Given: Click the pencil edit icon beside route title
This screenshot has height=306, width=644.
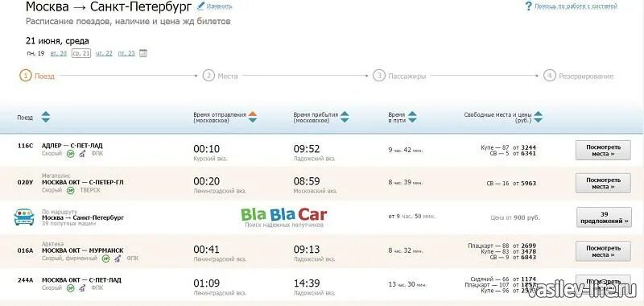Looking at the screenshot, I should click(200, 6).
